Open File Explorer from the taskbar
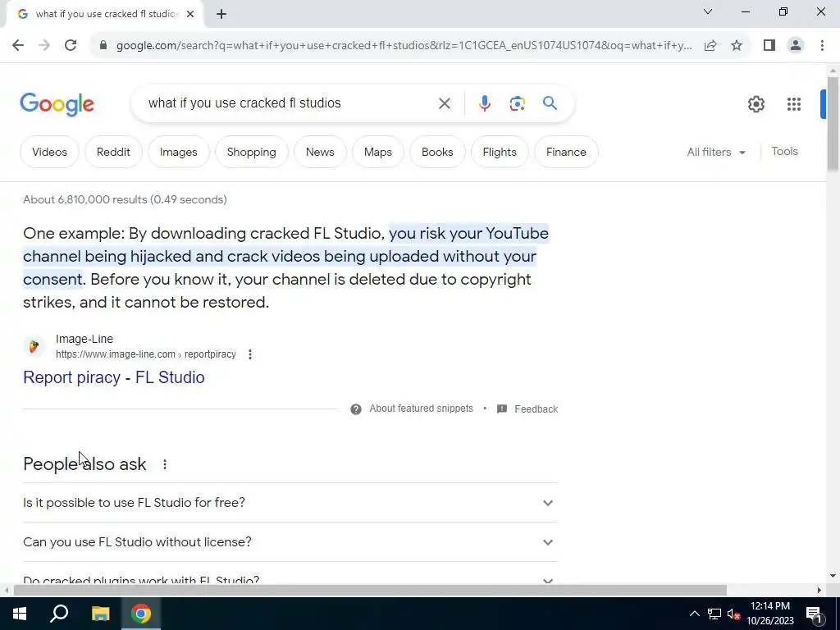840x630 pixels. point(100,614)
